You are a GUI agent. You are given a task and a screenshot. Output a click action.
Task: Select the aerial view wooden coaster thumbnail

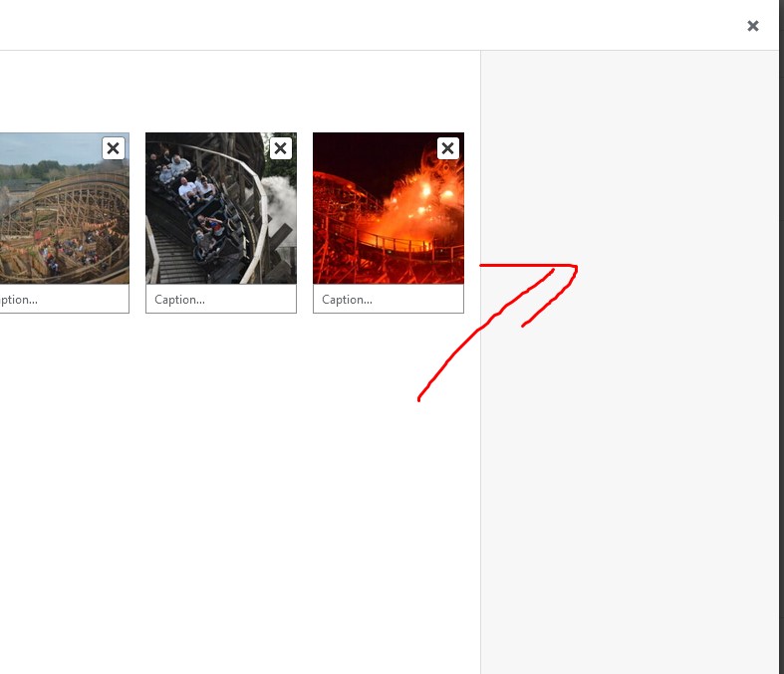(x=64, y=208)
